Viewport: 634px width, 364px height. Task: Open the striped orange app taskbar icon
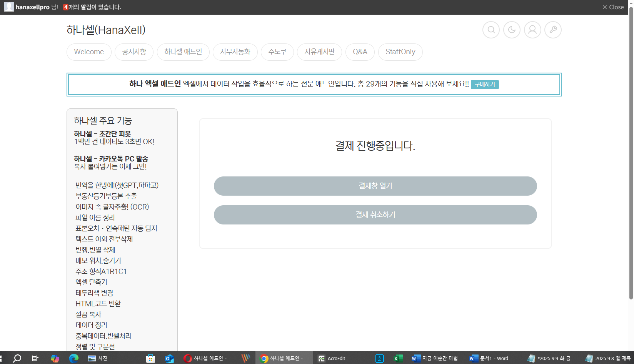245,358
